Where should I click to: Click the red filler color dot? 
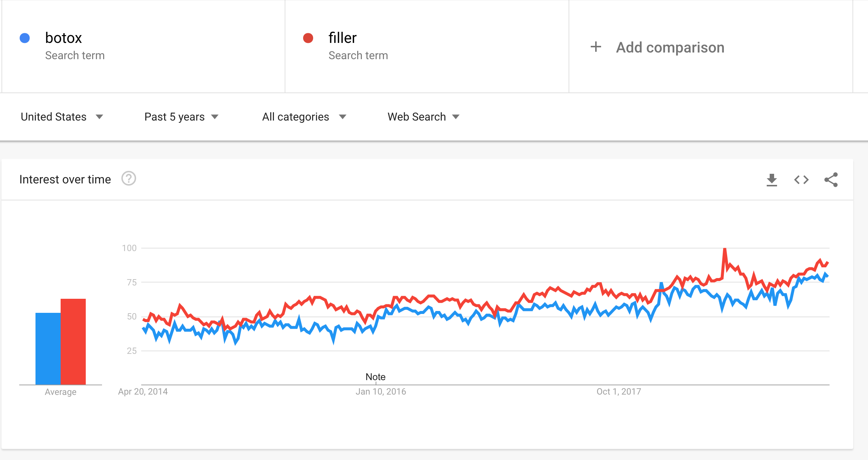click(x=308, y=38)
